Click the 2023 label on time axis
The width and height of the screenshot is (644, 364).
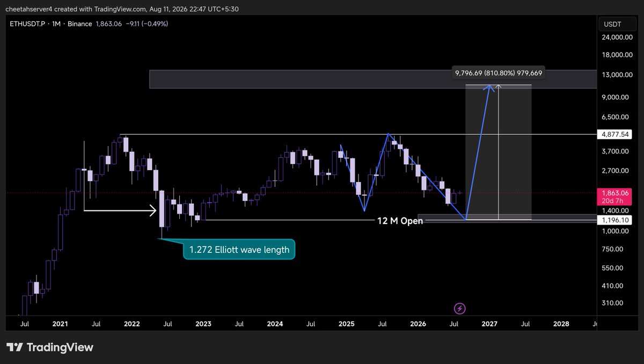203,324
